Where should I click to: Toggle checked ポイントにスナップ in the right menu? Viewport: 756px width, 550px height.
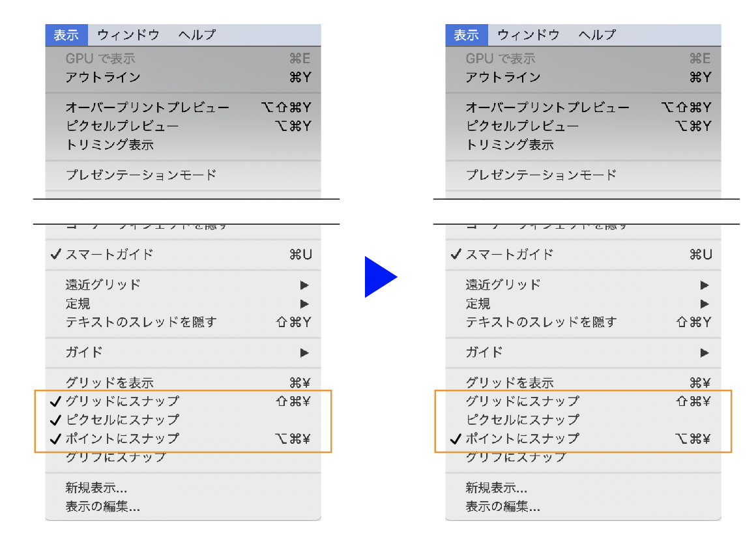click(583, 439)
